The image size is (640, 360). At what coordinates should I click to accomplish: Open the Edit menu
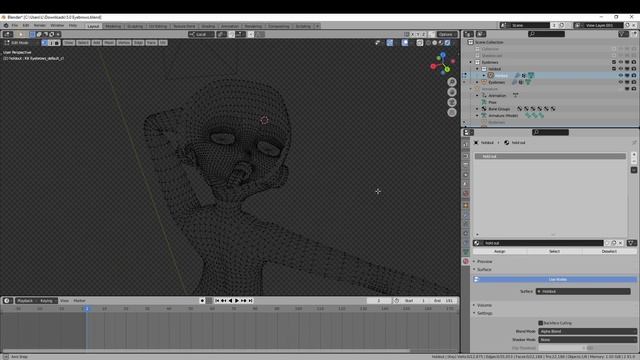coord(26,25)
